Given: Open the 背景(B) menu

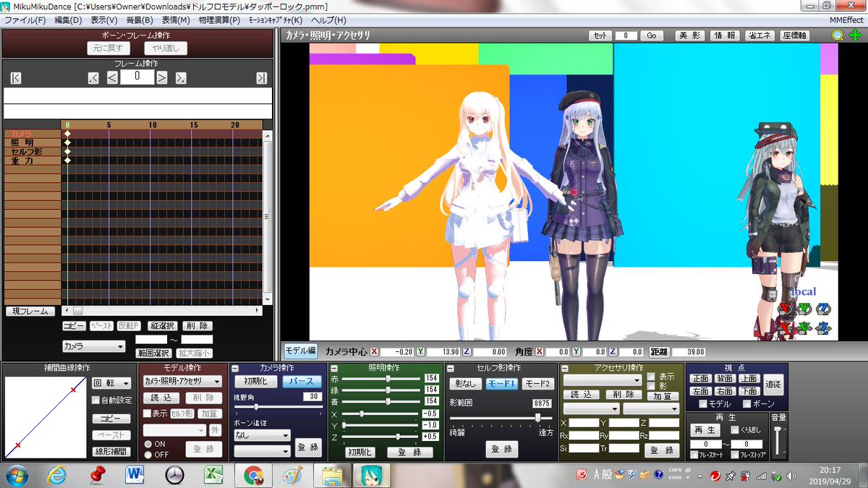Looking at the screenshot, I should [x=140, y=20].
